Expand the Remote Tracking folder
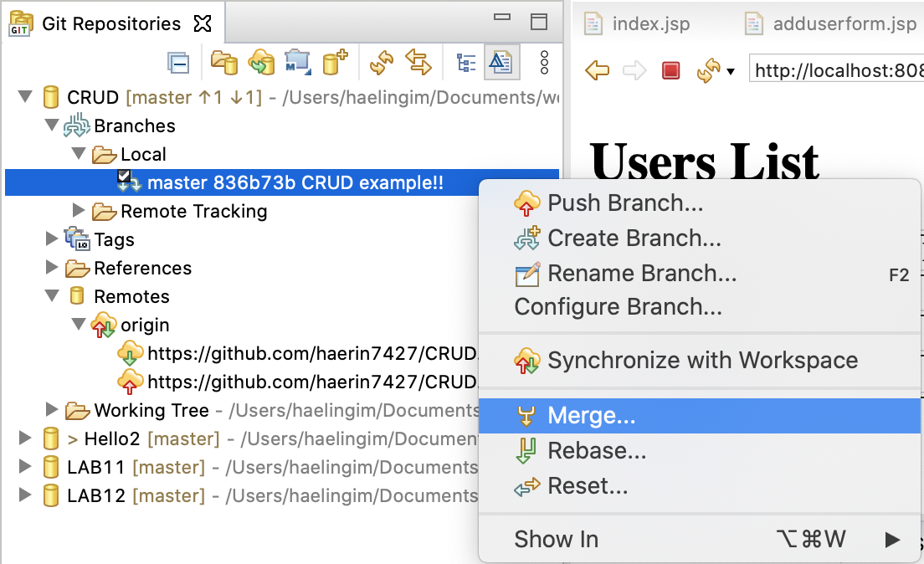Screen dimensions: 924x564 (x=79, y=210)
